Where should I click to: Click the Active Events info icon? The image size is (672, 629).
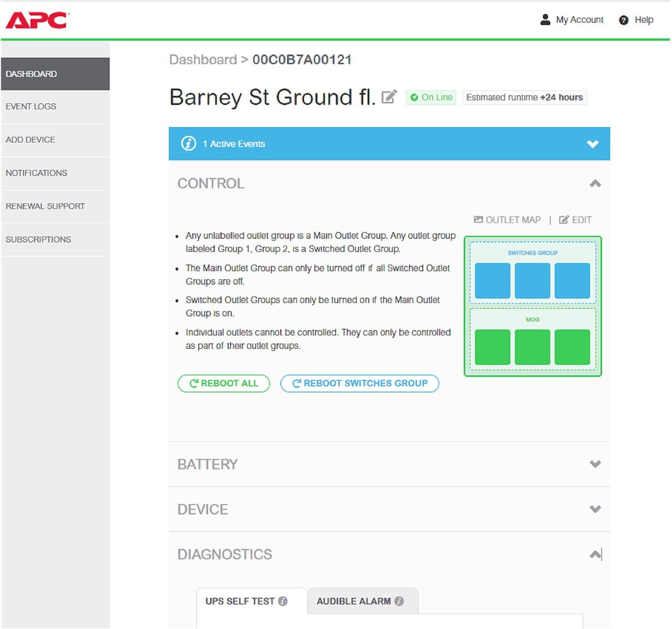[x=188, y=144]
